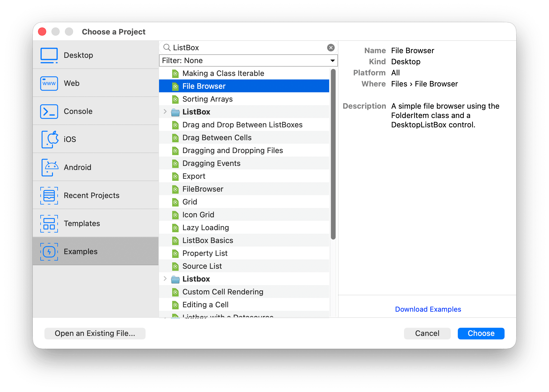Click the Cancel button
549x392 pixels.
pyautogui.click(x=427, y=333)
